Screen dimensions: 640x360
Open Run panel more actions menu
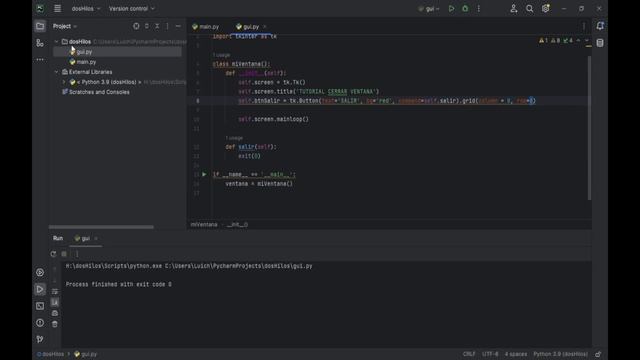coord(77,254)
